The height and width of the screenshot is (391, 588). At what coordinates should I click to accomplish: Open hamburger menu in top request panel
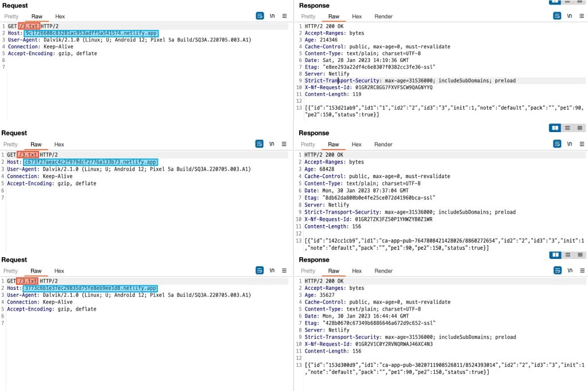click(284, 16)
